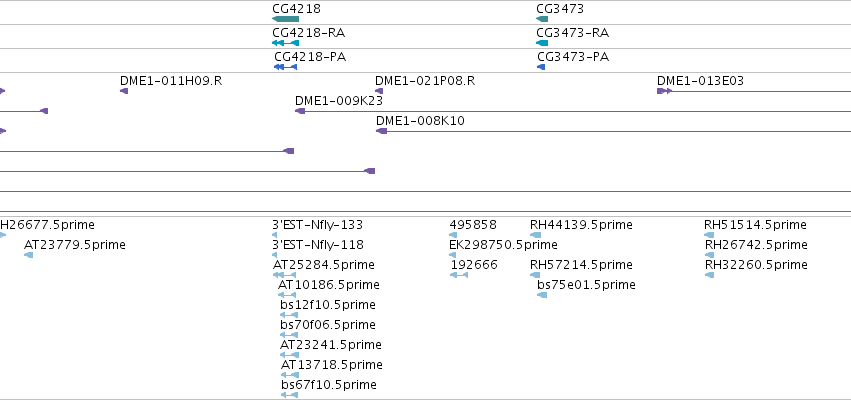Click the RH51514.5prime label
This screenshot has width=851, height=400.
point(755,225)
